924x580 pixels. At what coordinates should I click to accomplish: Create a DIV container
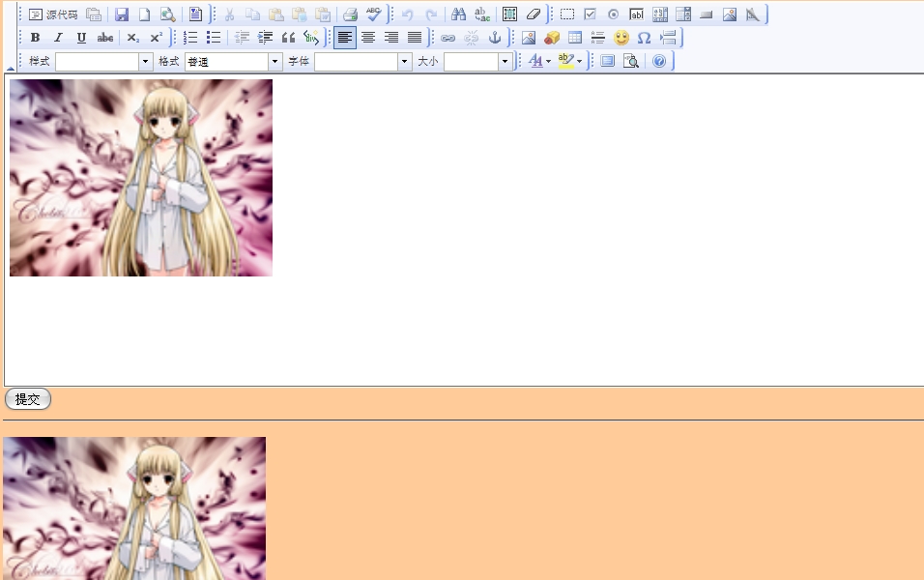[x=311, y=38]
